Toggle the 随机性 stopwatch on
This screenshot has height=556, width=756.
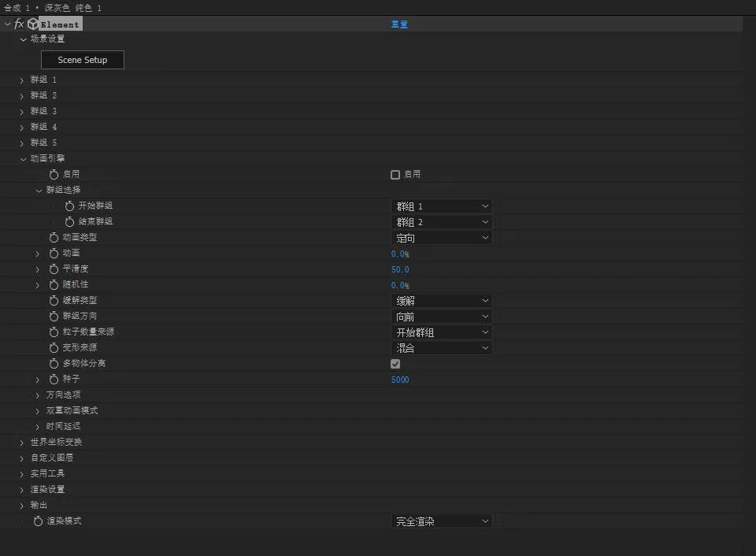pos(54,285)
